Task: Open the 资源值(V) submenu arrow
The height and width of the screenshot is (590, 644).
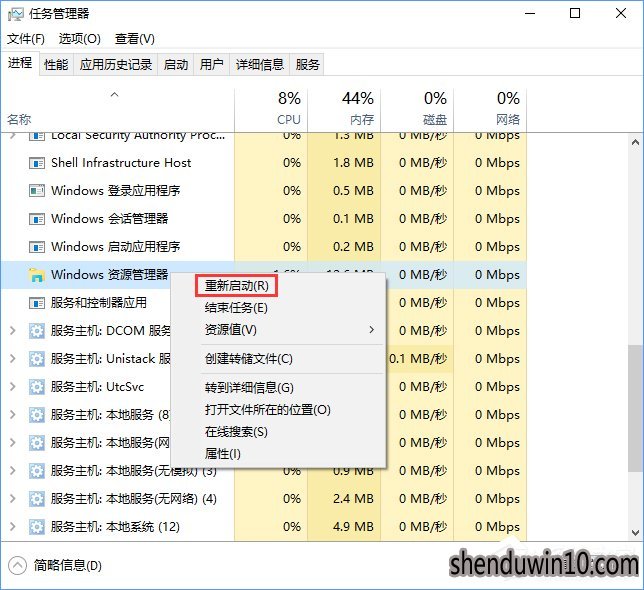Action: 371,330
